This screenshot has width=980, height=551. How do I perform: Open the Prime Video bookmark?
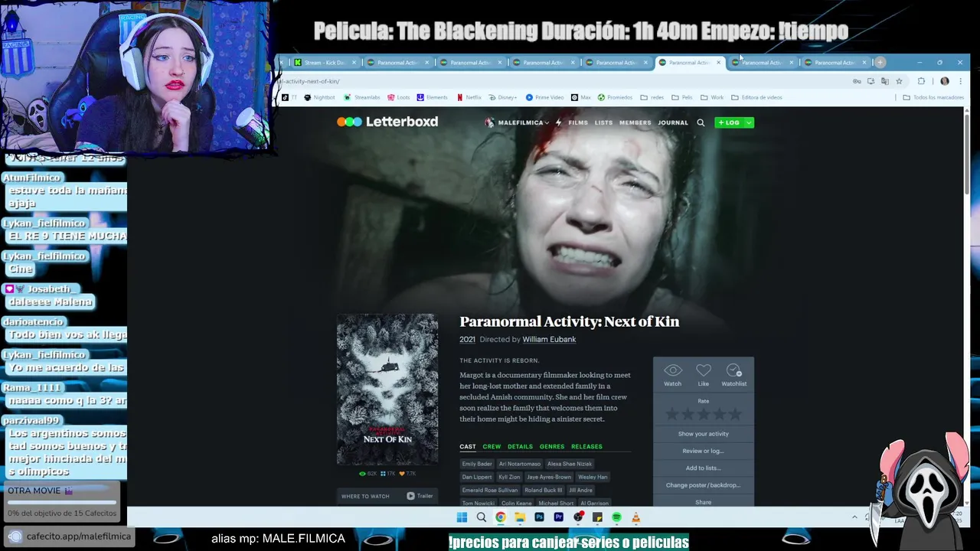(x=544, y=97)
